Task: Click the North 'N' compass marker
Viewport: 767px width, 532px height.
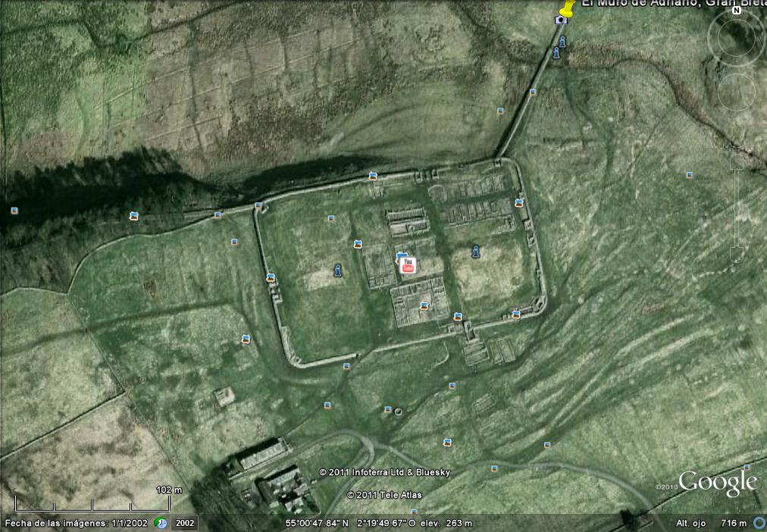Action: (x=736, y=11)
